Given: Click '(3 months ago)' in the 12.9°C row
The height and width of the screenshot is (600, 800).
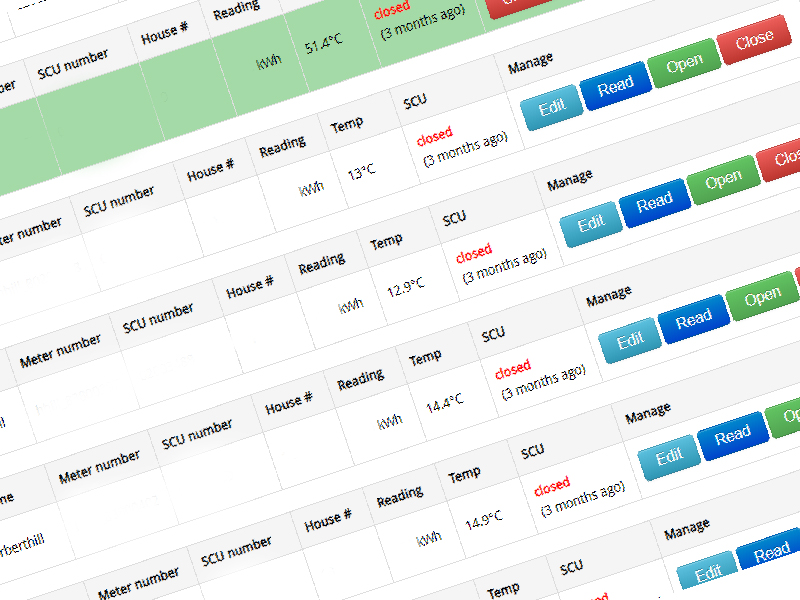Looking at the screenshot, I should pyautogui.click(x=505, y=265).
